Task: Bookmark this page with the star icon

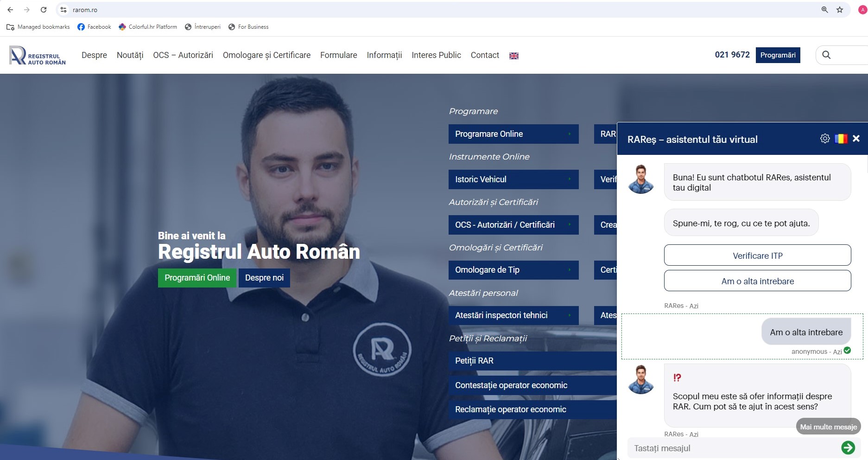Action: pos(840,10)
